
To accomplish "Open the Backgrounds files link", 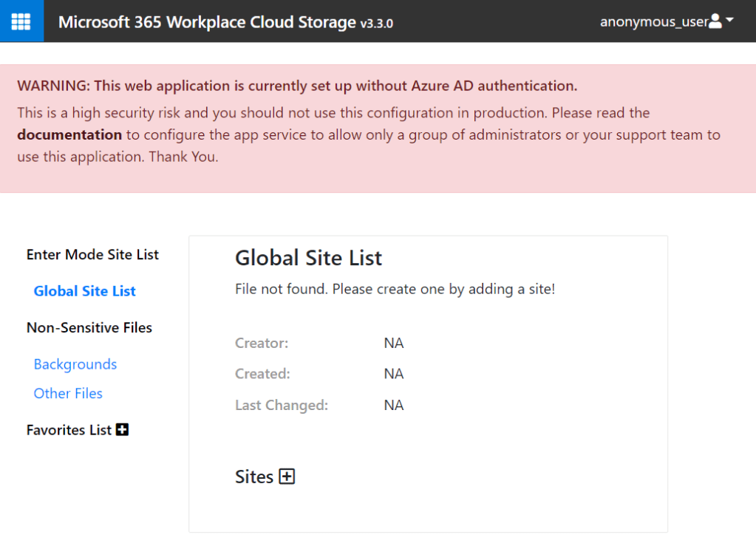I will coord(75,364).
